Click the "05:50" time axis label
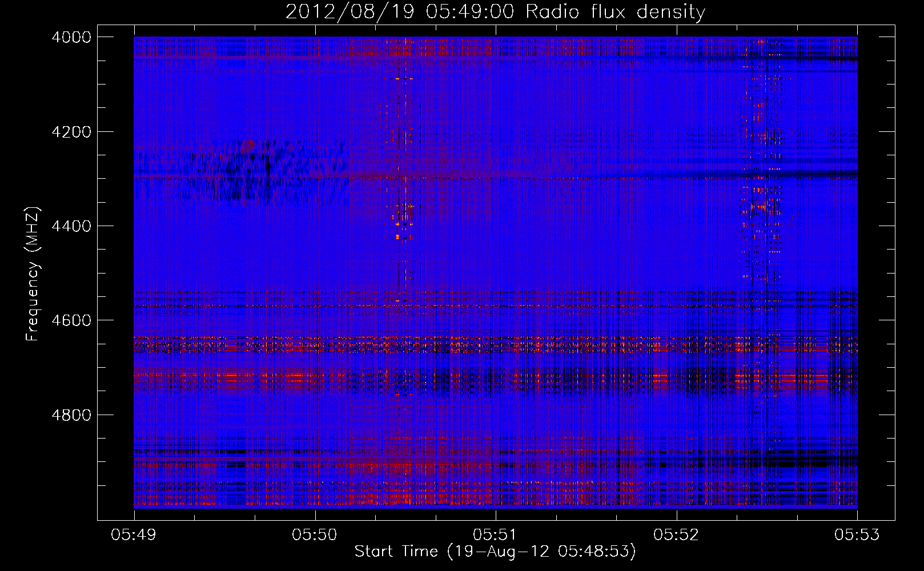Image resolution: width=924 pixels, height=571 pixels. (x=315, y=535)
